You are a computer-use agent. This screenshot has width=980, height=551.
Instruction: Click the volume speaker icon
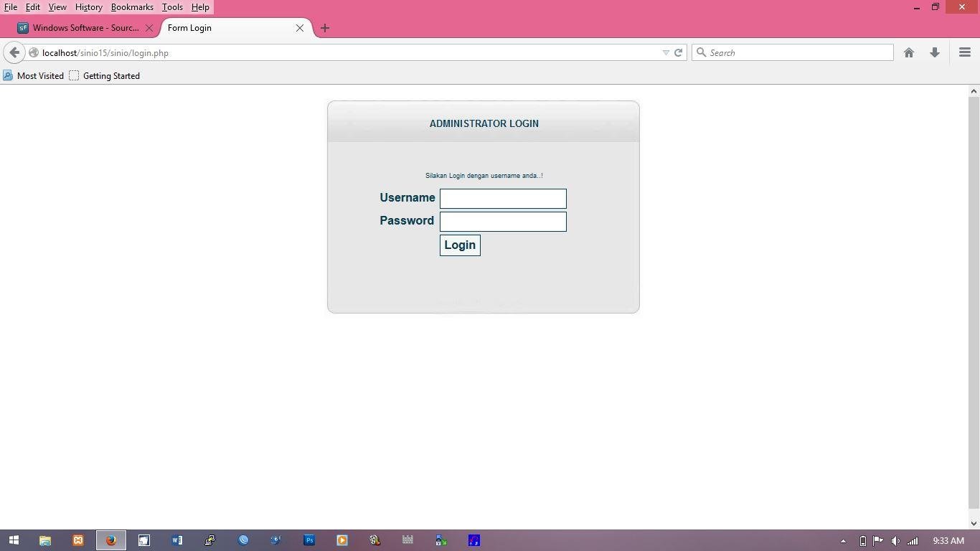click(895, 541)
